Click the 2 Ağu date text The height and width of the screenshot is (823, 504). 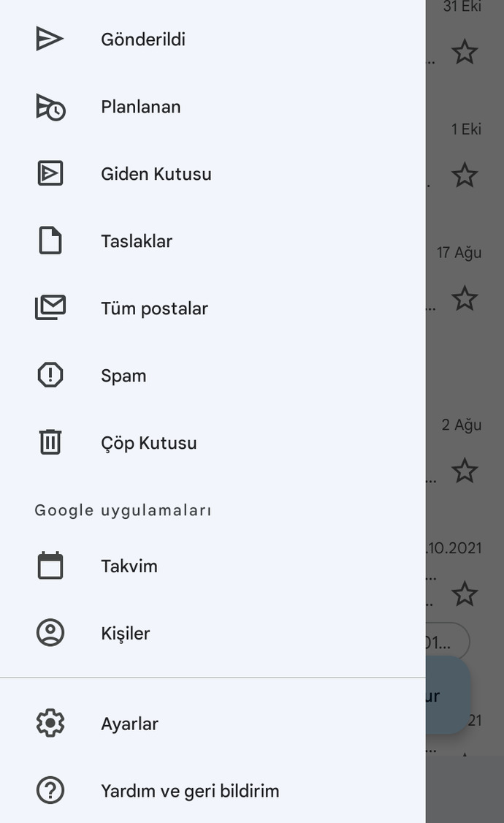click(x=462, y=425)
